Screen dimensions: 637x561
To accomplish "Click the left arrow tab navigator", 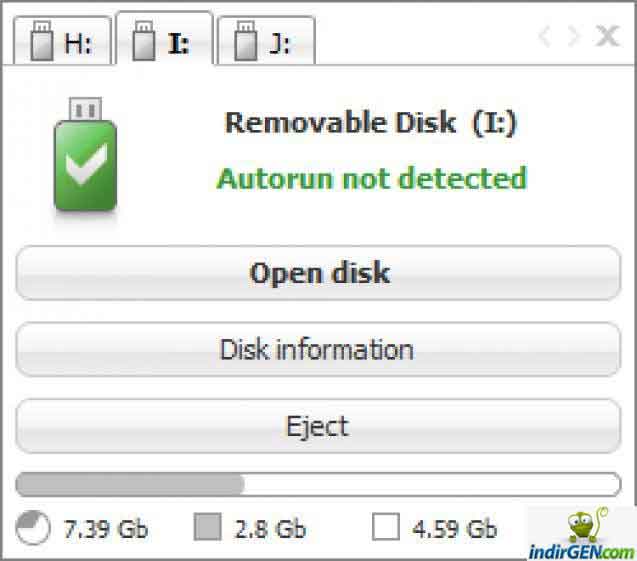I will click(545, 36).
